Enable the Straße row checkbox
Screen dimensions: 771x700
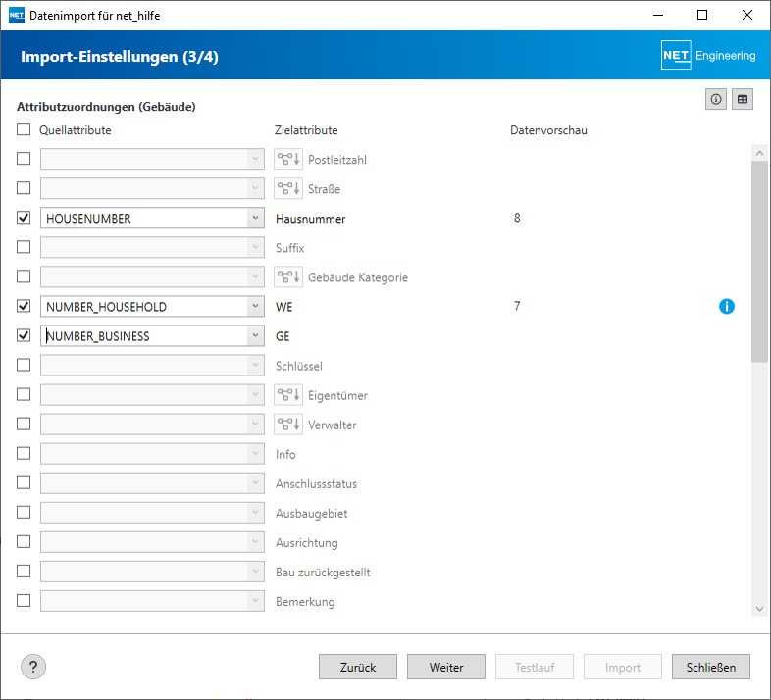coord(24,188)
